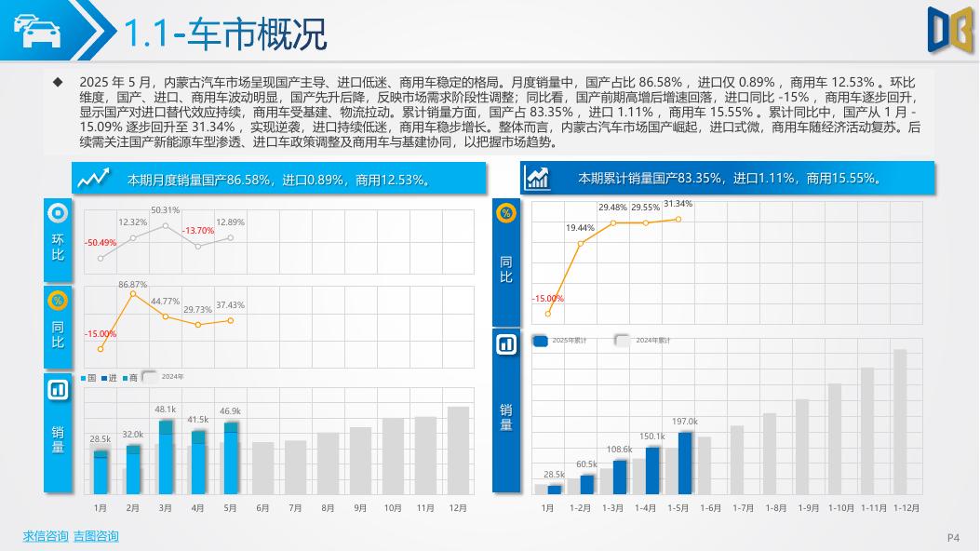Click the percent icon on the right 同比 panel
The image size is (980, 551).
[x=506, y=213]
